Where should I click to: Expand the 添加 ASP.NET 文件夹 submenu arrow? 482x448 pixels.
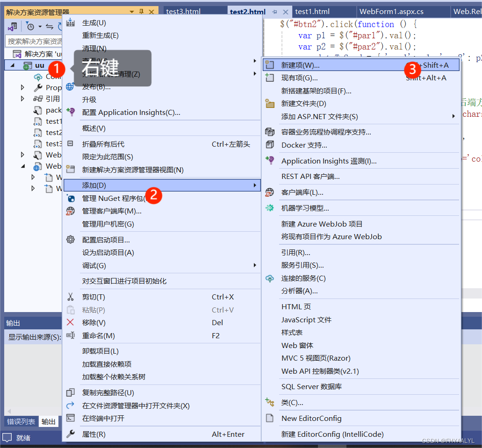point(454,116)
